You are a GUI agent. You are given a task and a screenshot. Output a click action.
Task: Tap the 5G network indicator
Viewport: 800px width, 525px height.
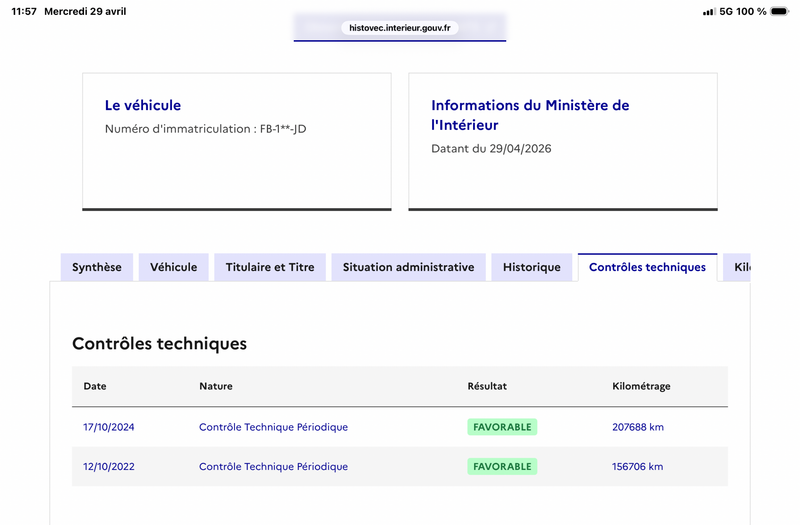coord(726,11)
